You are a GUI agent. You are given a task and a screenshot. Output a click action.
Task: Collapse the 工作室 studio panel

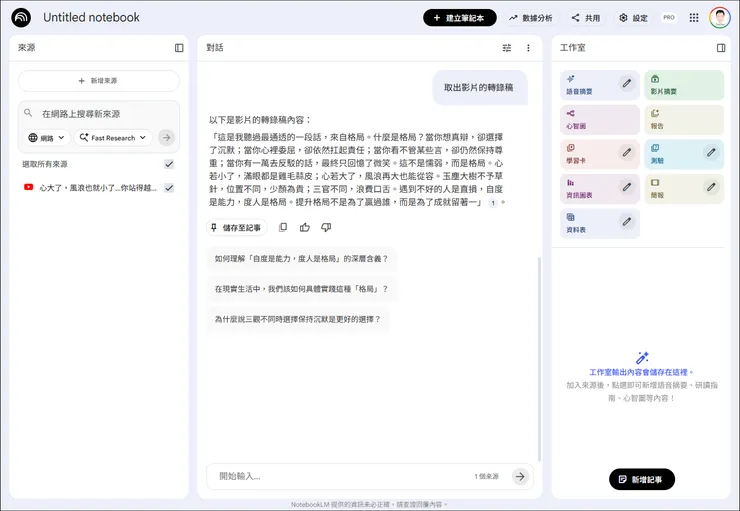pos(721,48)
